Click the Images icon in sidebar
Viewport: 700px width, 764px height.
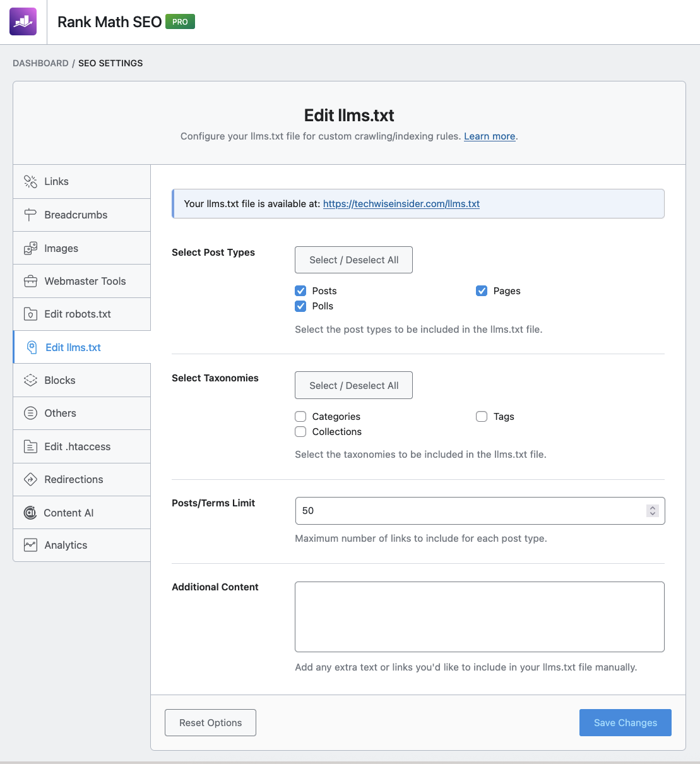tap(30, 248)
